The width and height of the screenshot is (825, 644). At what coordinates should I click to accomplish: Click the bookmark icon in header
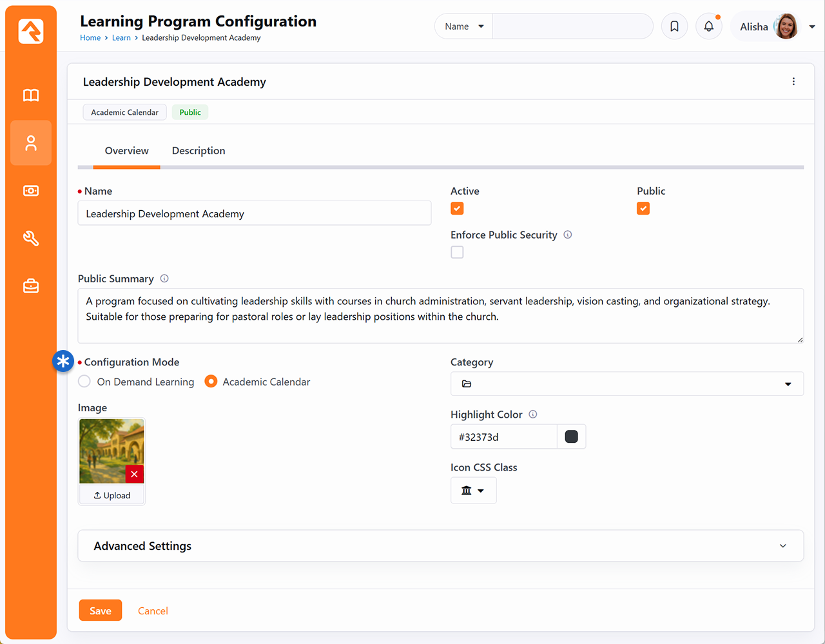(674, 26)
